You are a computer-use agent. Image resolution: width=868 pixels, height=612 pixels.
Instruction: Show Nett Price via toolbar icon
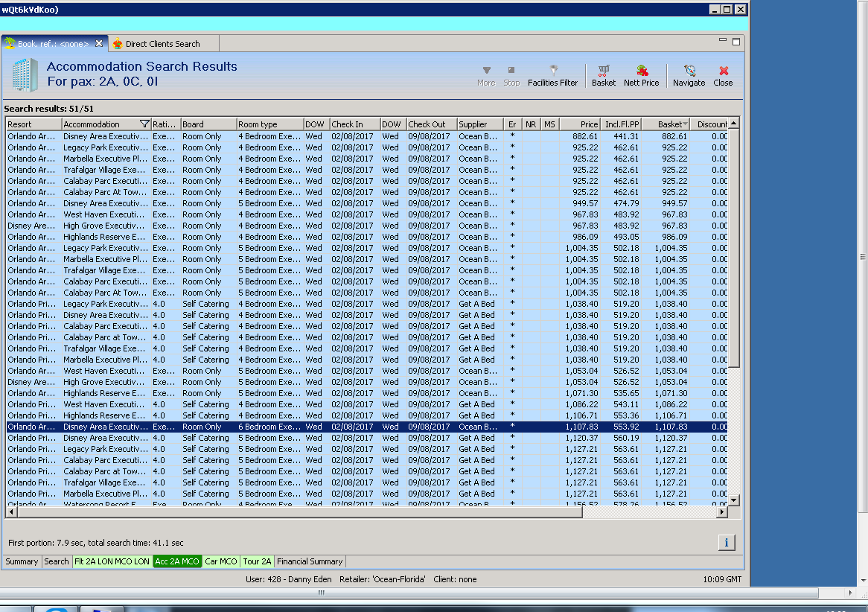[x=641, y=71]
